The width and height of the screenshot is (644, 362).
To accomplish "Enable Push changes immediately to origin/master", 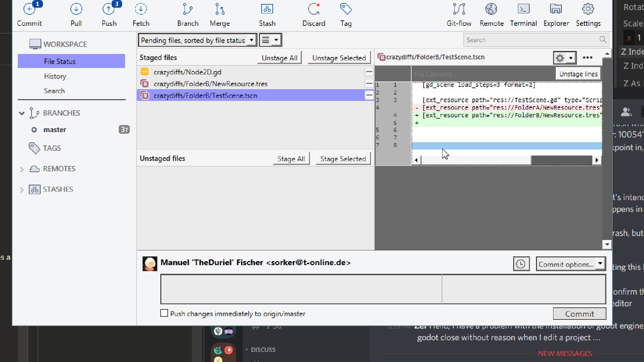I will coord(164,313).
